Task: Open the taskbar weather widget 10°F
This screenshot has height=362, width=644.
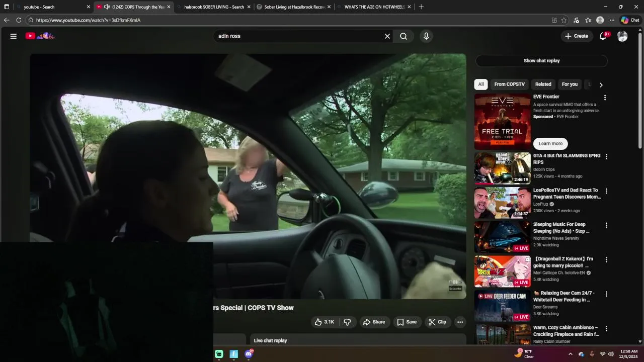Action: coord(524,354)
